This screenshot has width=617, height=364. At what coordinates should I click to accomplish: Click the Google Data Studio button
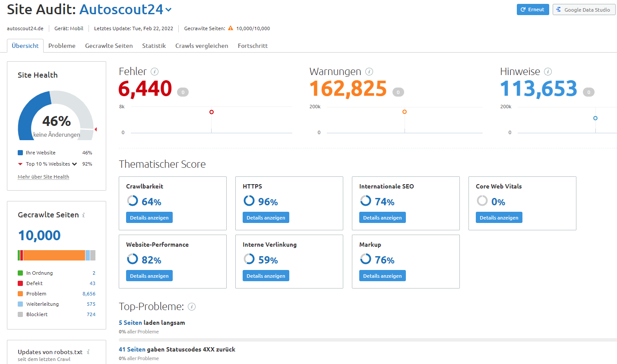(584, 9)
